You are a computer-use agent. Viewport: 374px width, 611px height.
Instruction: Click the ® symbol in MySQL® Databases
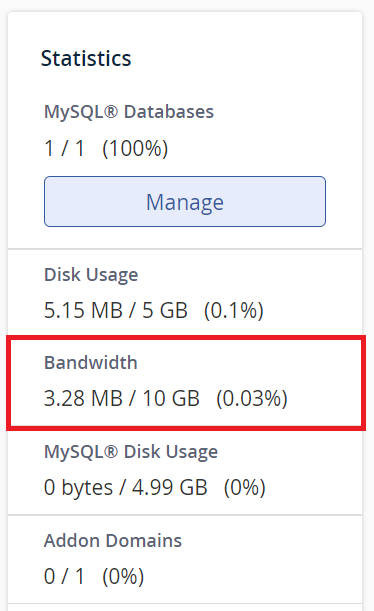(x=111, y=112)
